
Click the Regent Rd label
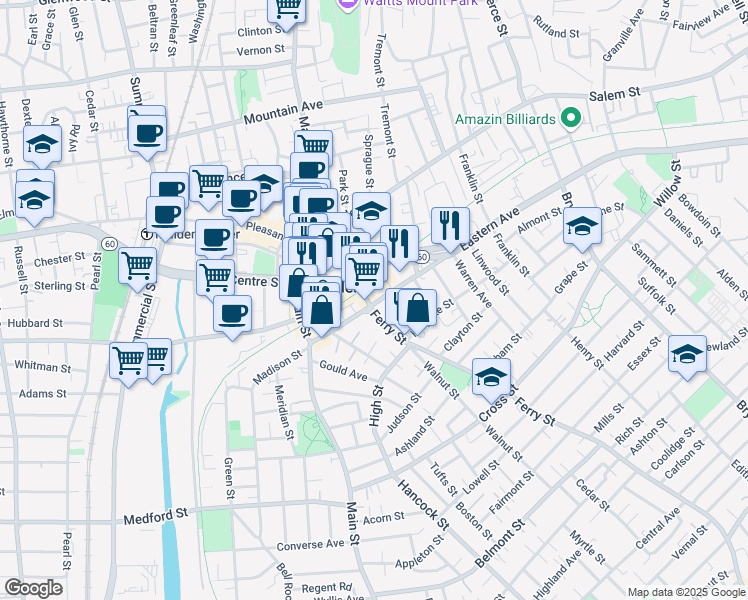point(327,588)
